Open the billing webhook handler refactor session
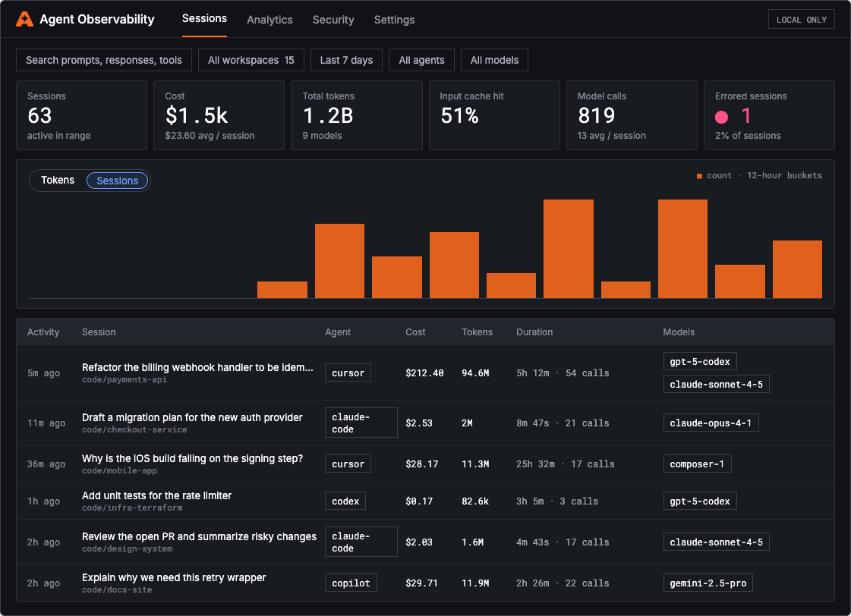Screen dimensions: 851x616 (425, 372)
